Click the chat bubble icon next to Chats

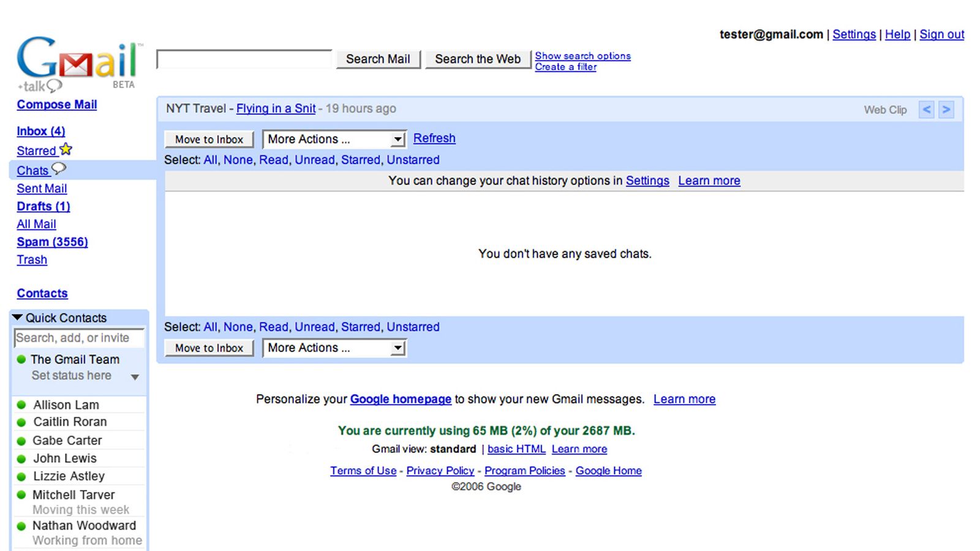pos(58,169)
